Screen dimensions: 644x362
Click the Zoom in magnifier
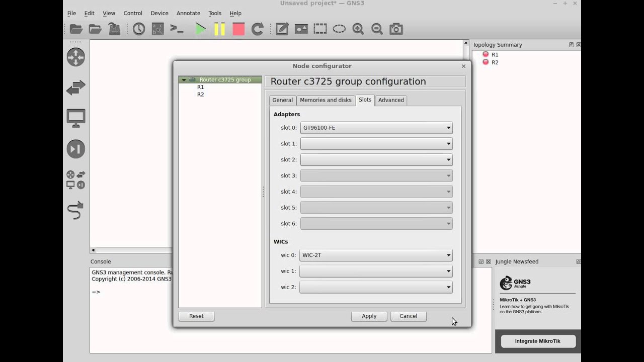(x=358, y=29)
